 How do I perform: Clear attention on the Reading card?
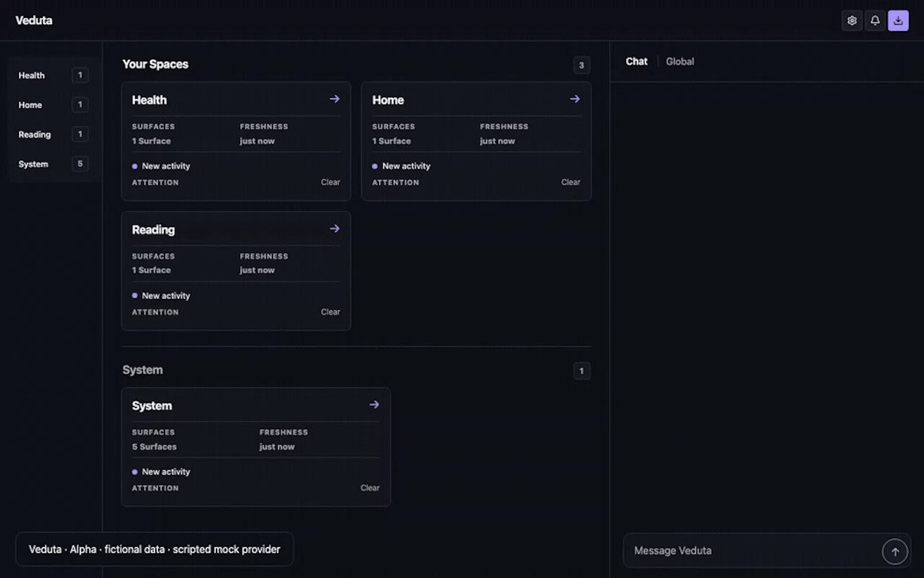[330, 312]
